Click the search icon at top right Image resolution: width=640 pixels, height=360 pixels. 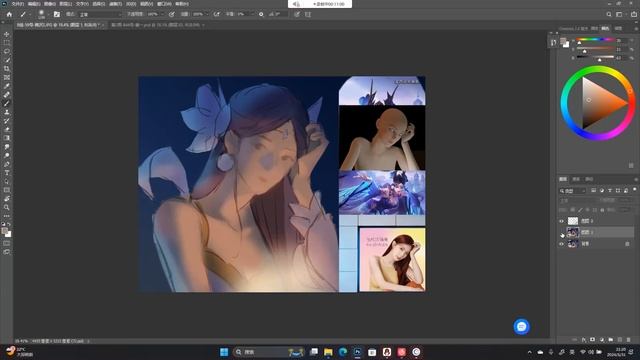coord(609,14)
